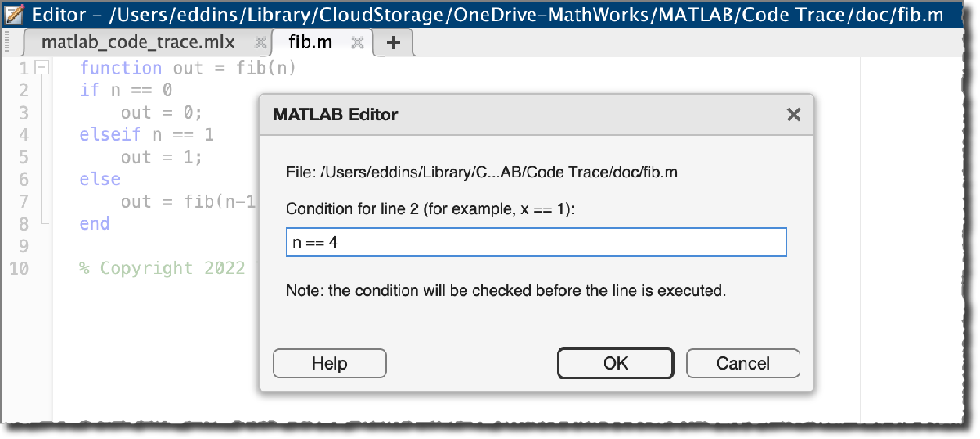The image size is (980, 439).
Task: Close the matlab_code_trace.mlx tab
Action: pos(261,43)
